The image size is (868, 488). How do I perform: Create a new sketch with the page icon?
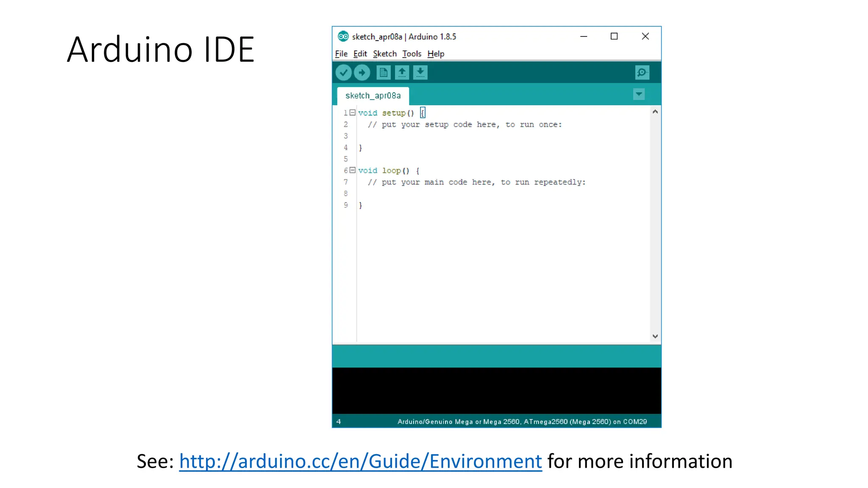point(384,72)
